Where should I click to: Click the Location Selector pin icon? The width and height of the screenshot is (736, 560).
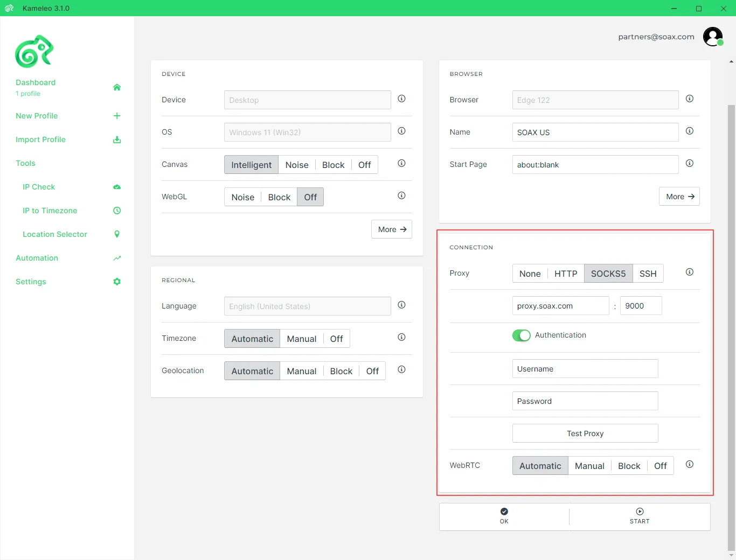click(x=117, y=234)
